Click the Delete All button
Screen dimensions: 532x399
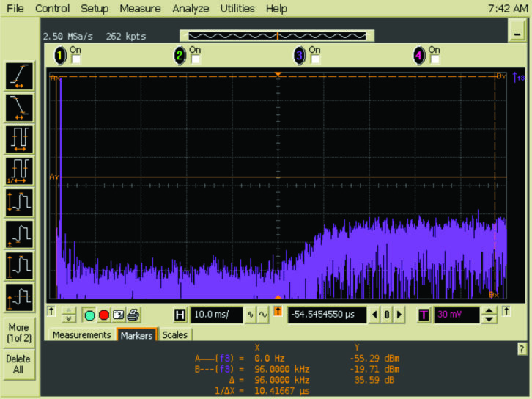click(x=18, y=364)
